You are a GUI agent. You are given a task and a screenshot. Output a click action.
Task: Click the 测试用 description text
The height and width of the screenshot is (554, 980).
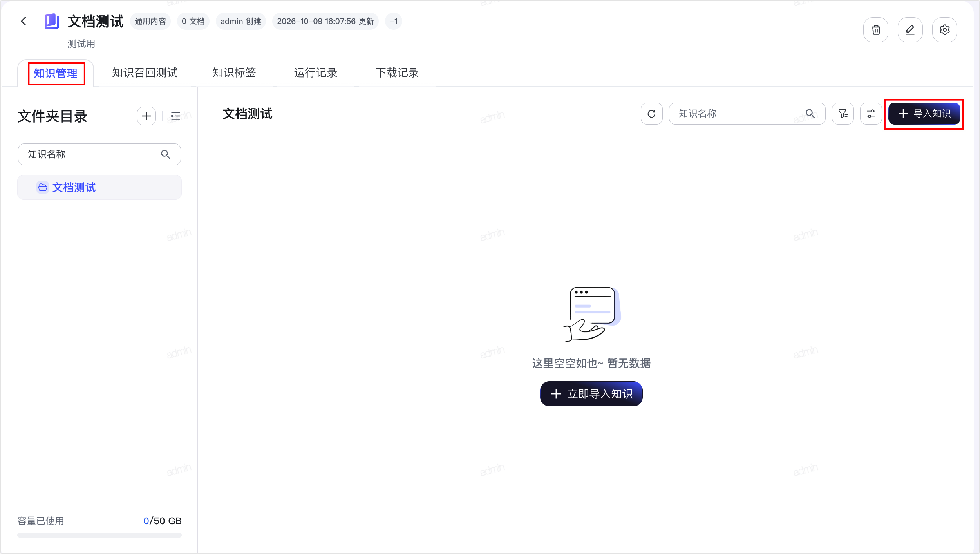[x=81, y=44]
